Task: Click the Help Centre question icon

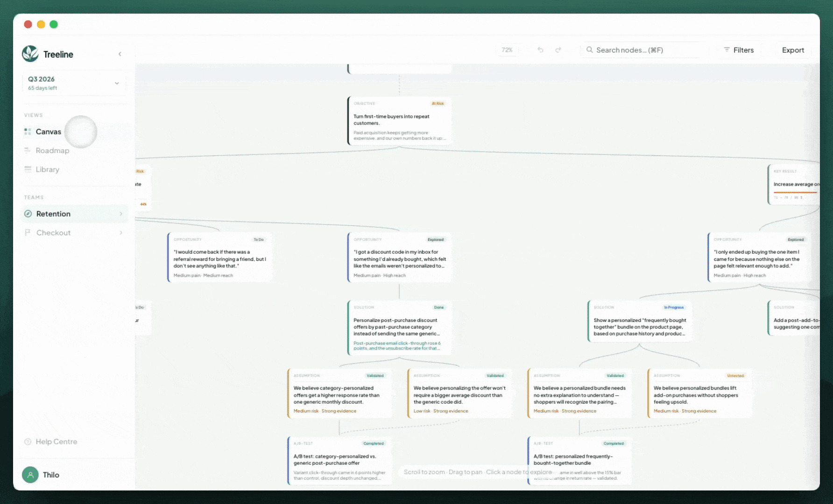Action: click(28, 441)
